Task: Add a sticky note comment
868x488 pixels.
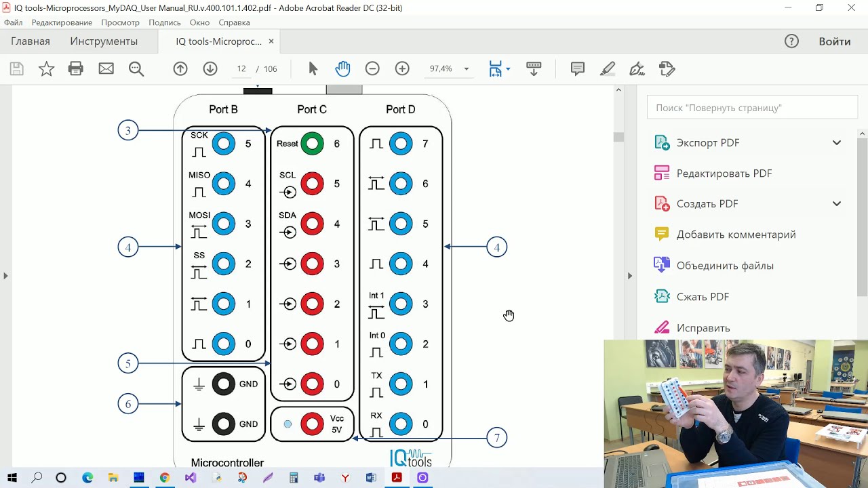Action: (x=578, y=68)
